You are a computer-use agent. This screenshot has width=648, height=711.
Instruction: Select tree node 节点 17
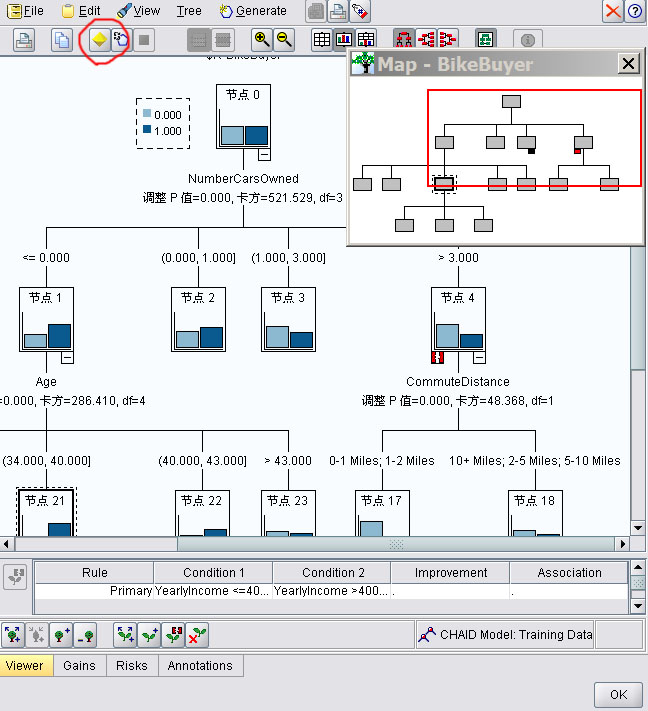[x=382, y=513]
